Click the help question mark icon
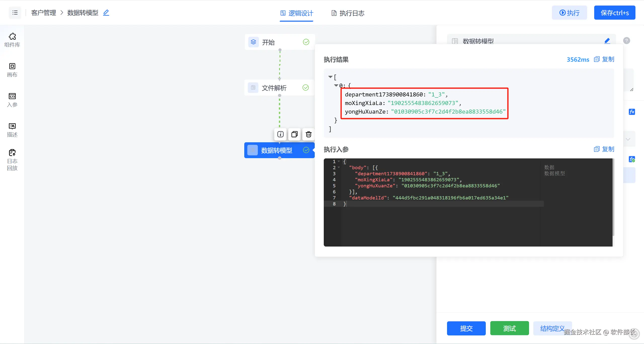 coord(626,41)
